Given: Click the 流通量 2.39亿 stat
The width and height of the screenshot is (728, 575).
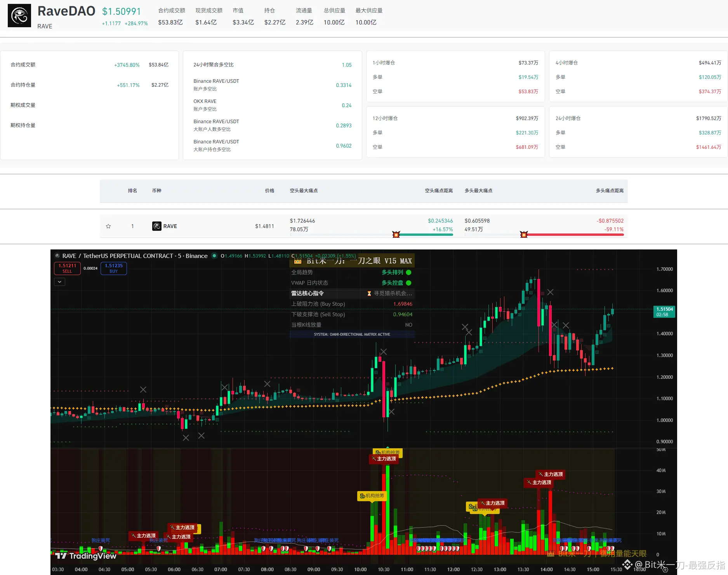Looking at the screenshot, I should (x=304, y=16).
